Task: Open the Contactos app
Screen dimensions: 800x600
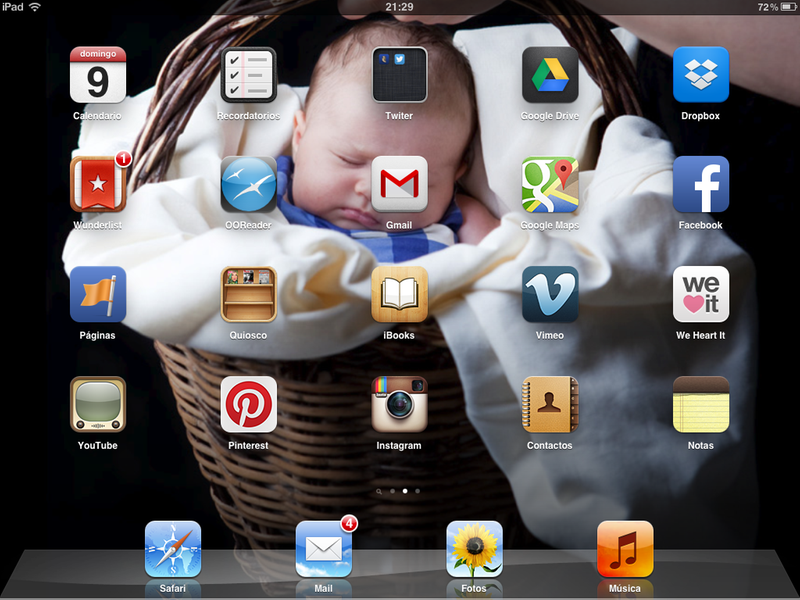Action: (x=550, y=405)
